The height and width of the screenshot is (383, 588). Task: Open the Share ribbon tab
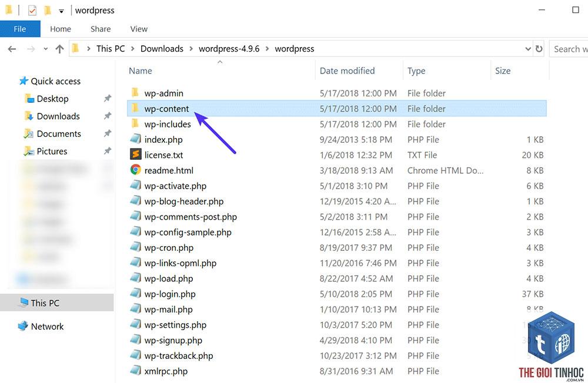click(101, 29)
